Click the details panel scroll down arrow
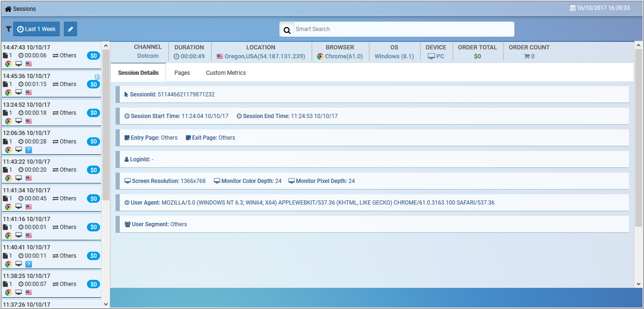This screenshot has width=644, height=309. [x=638, y=284]
